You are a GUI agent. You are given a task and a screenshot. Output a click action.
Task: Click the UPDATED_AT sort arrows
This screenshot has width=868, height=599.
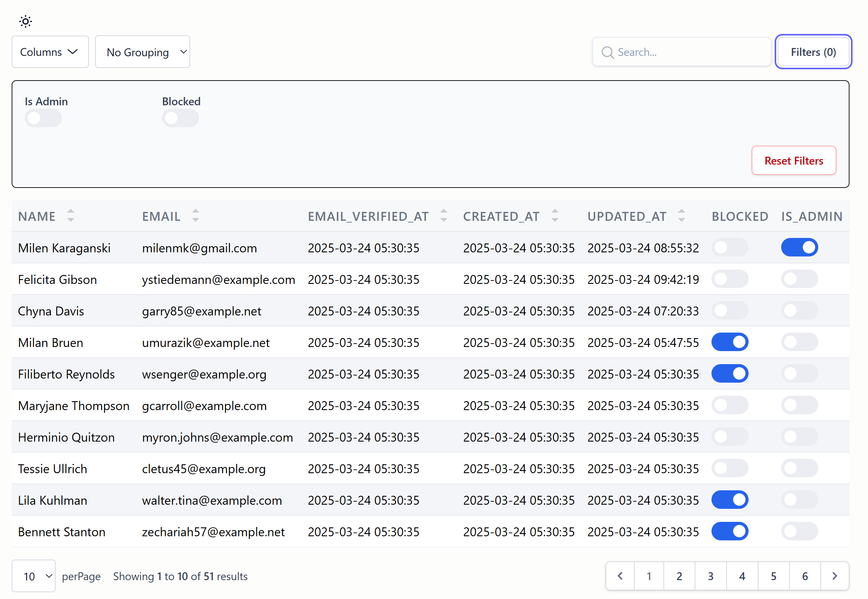coord(681,216)
